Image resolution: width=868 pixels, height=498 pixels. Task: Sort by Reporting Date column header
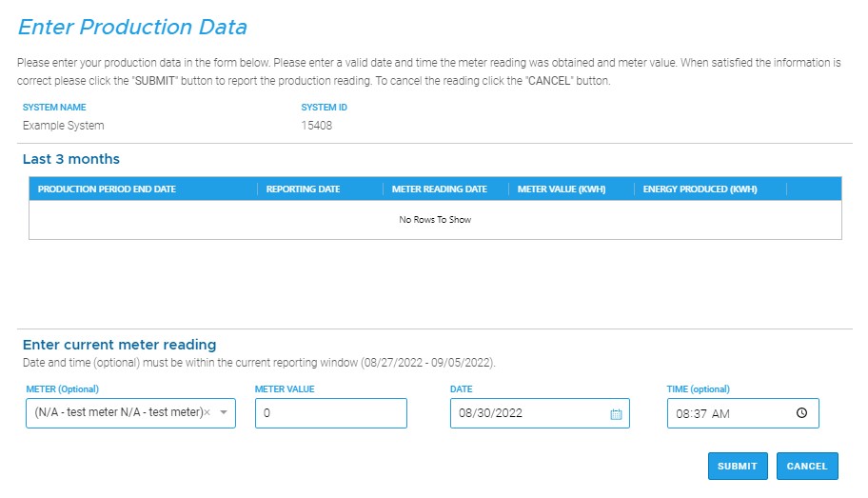303,189
